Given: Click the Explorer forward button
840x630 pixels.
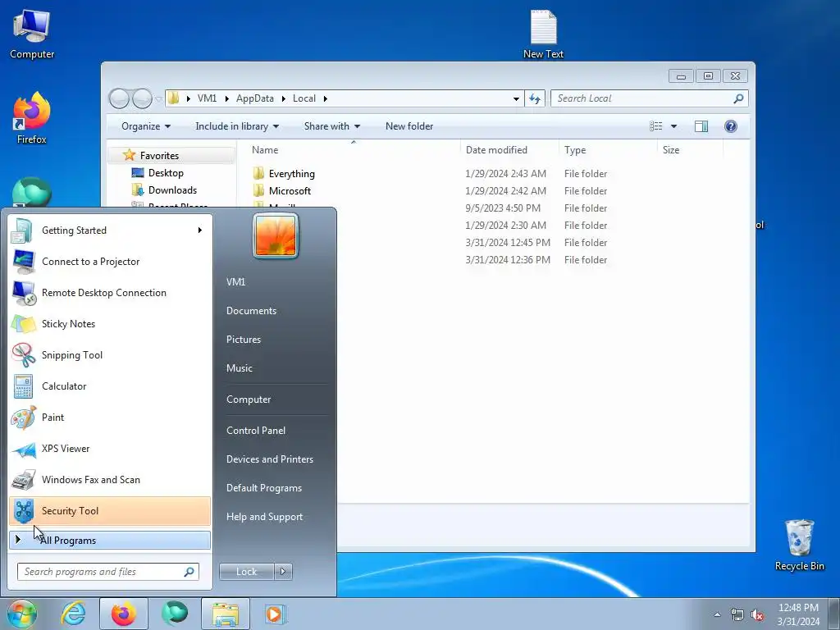Looking at the screenshot, I should 143,98.
